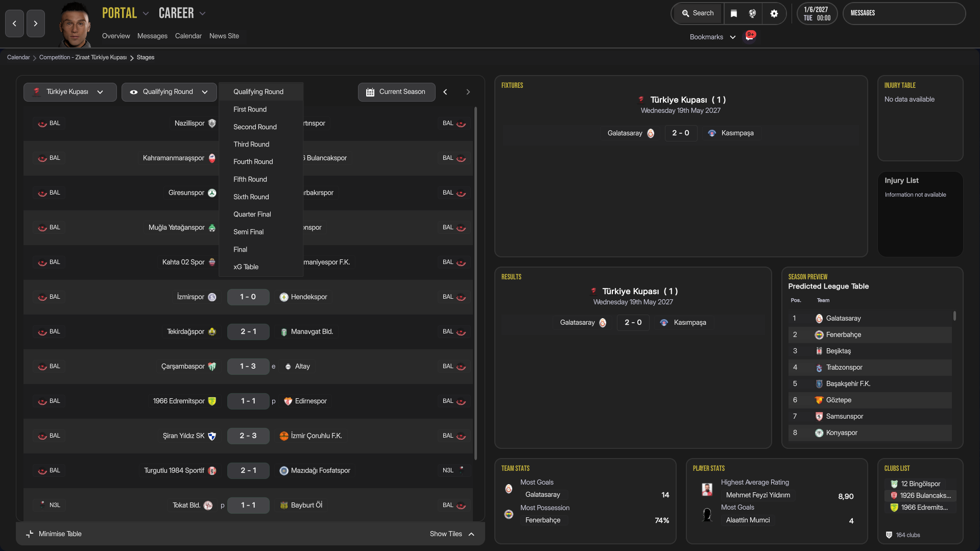Go to next season arrow
This screenshot has width=980, height=551.
[x=468, y=92]
